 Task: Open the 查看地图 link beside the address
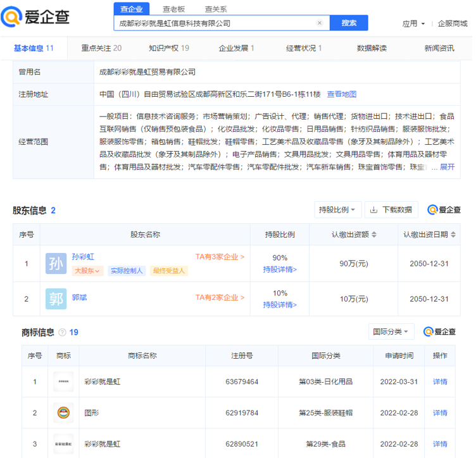coord(341,94)
